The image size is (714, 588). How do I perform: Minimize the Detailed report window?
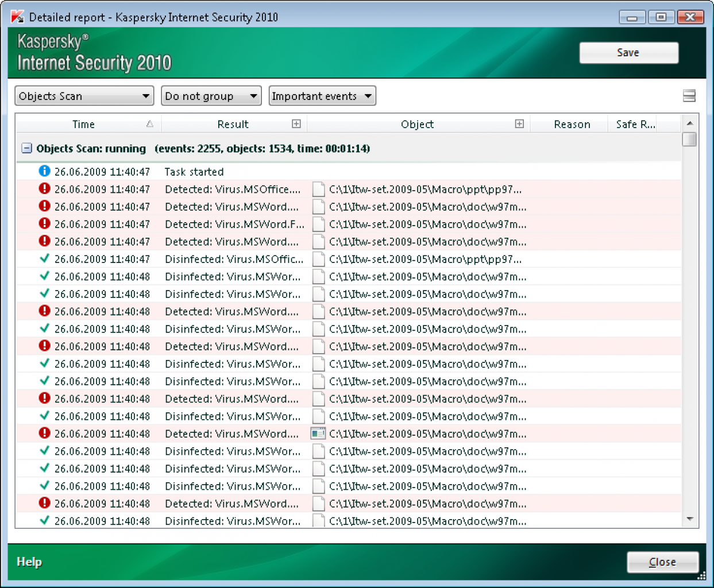tap(632, 17)
